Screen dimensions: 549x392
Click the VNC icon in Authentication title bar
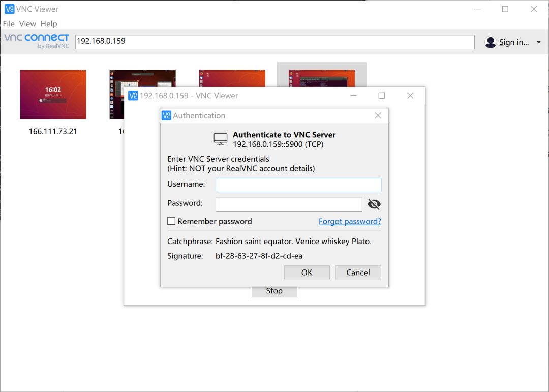point(166,115)
